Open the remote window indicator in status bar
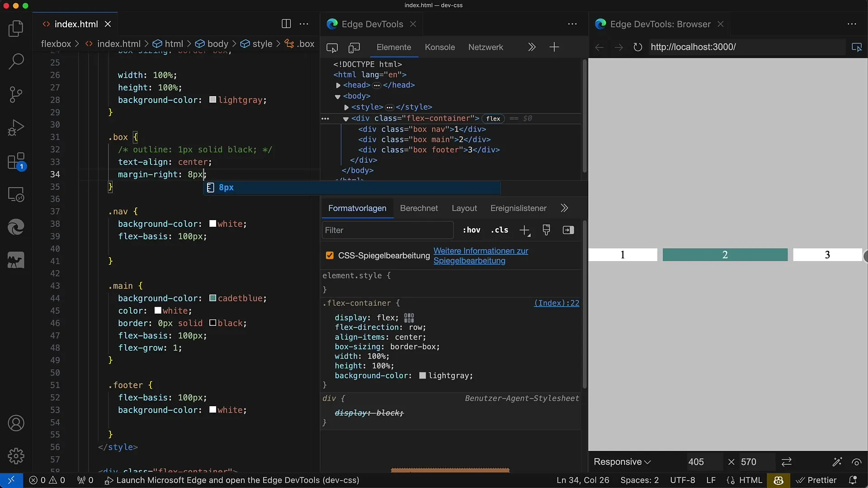868x488 pixels. 11,480
